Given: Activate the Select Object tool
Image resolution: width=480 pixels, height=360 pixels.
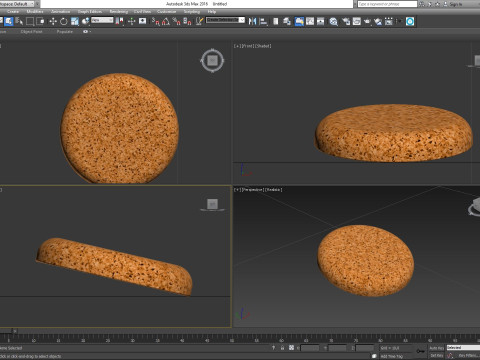Looking at the screenshot, I should tap(9, 22).
